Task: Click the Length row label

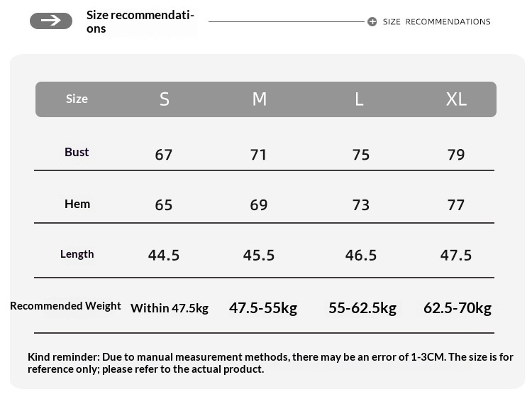Action: 77,254
